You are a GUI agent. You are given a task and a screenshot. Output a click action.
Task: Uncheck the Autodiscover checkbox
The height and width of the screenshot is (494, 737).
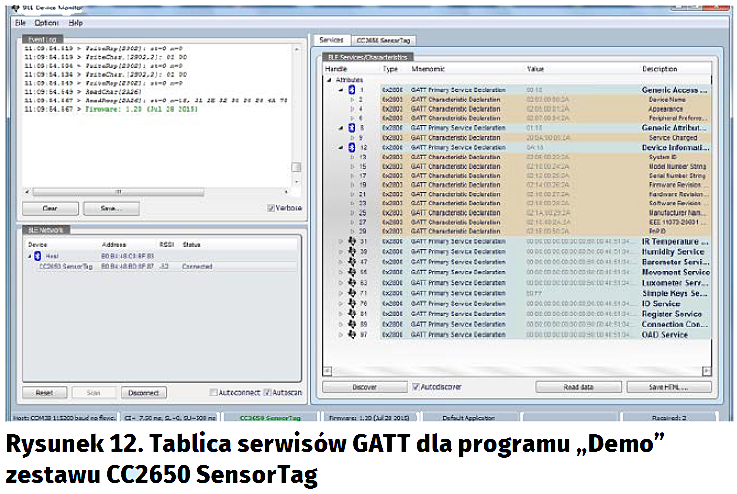coord(416,386)
